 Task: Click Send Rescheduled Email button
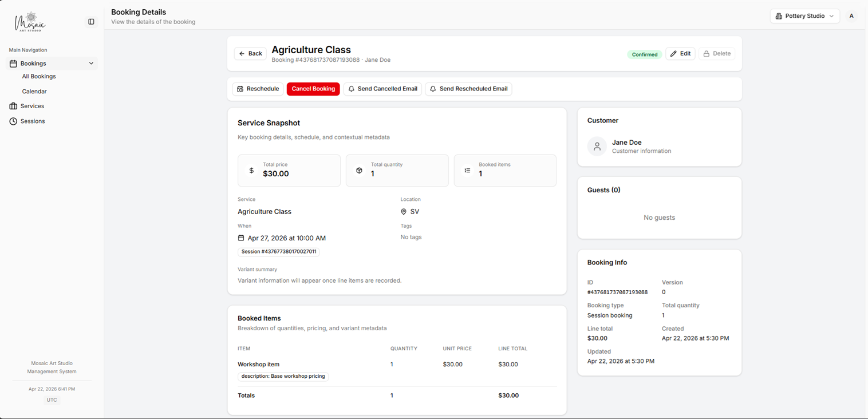[468, 89]
